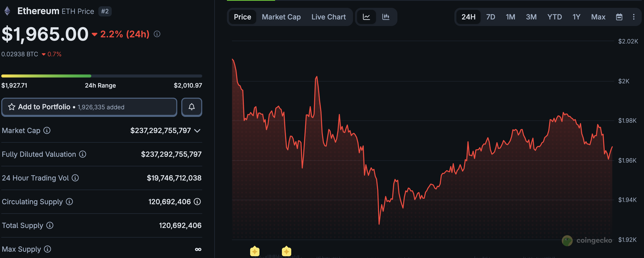Image resolution: width=644 pixels, height=258 pixels.
Task: Click the $1,927.71 range low value
Action: coord(14,85)
